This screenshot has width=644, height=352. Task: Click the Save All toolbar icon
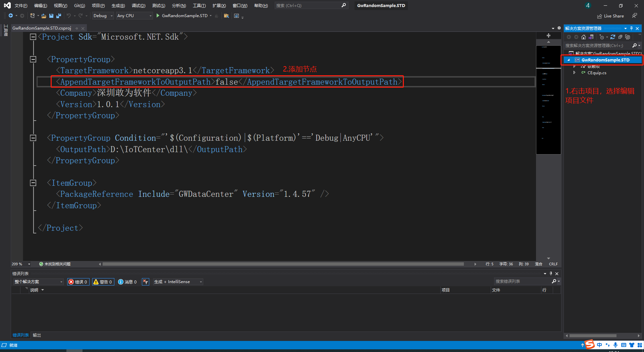[59, 16]
